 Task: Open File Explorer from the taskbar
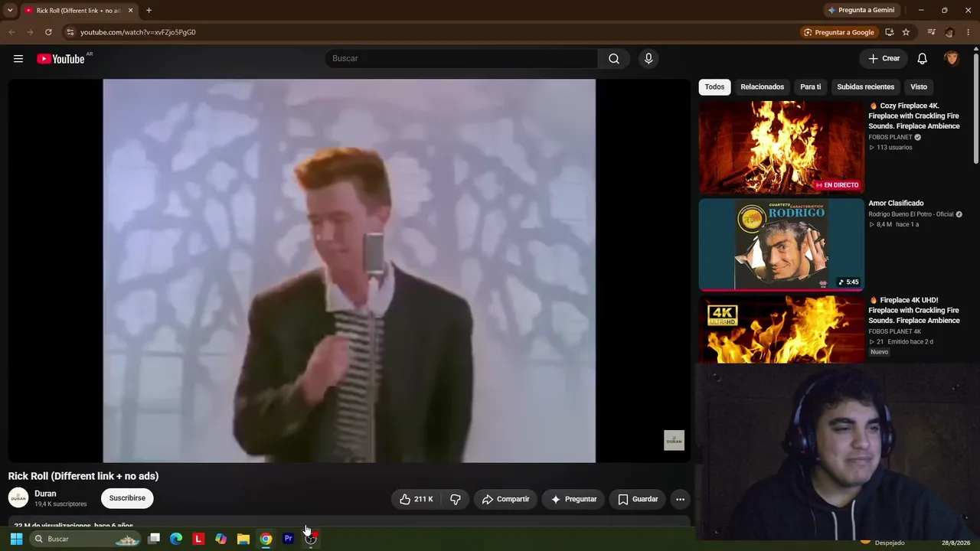pyautogui.click(x=243, y=539)
